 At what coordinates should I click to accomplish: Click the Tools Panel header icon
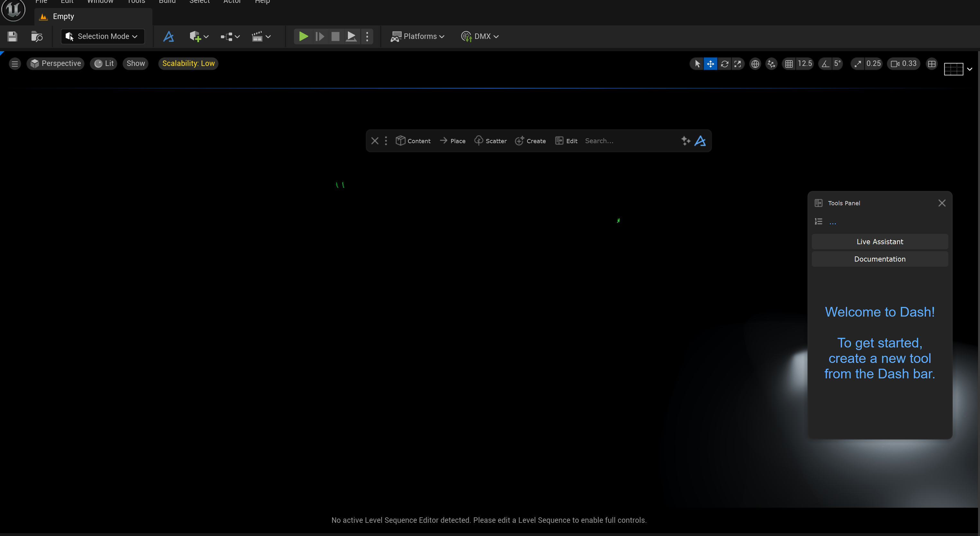point(819,203)
